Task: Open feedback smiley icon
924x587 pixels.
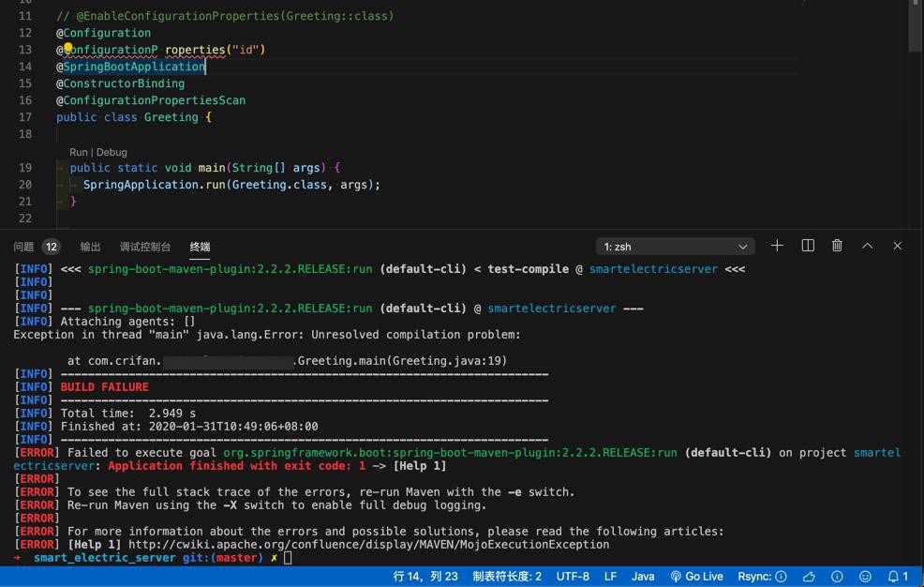Action: click(x=865, y=577)
